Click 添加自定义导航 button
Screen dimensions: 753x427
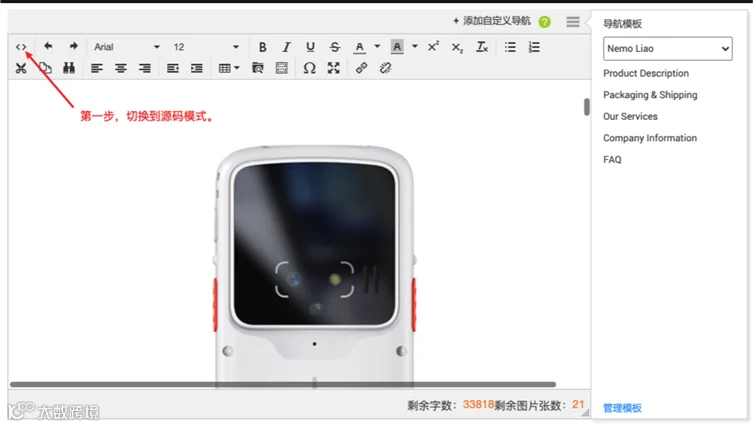[492, 21]
